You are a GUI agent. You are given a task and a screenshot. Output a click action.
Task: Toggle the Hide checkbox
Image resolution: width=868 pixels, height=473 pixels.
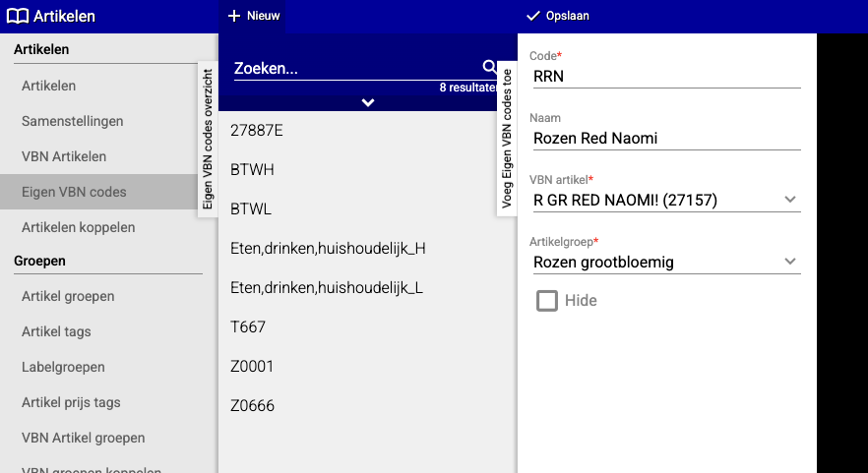point(547,301)
